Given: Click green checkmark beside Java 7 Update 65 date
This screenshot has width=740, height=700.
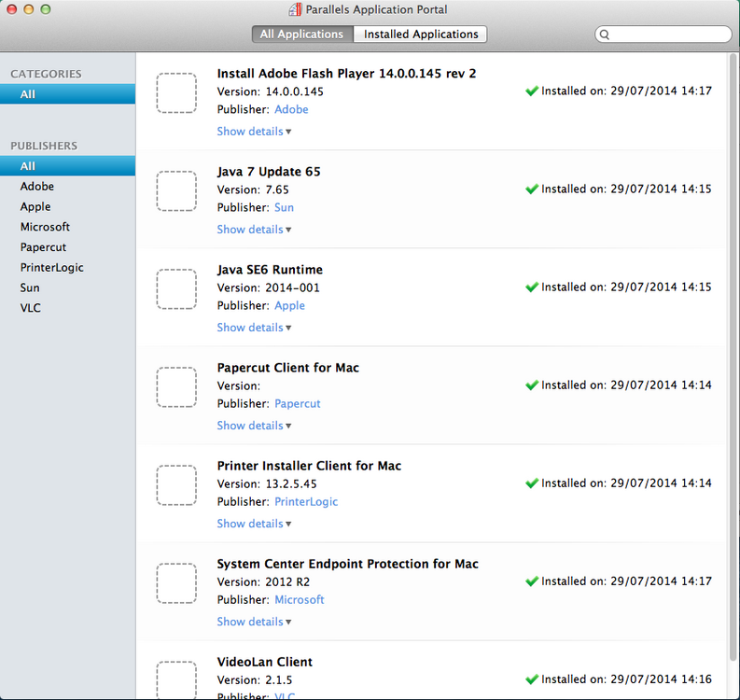Looking at the screenshot, I should coord(532,189).
